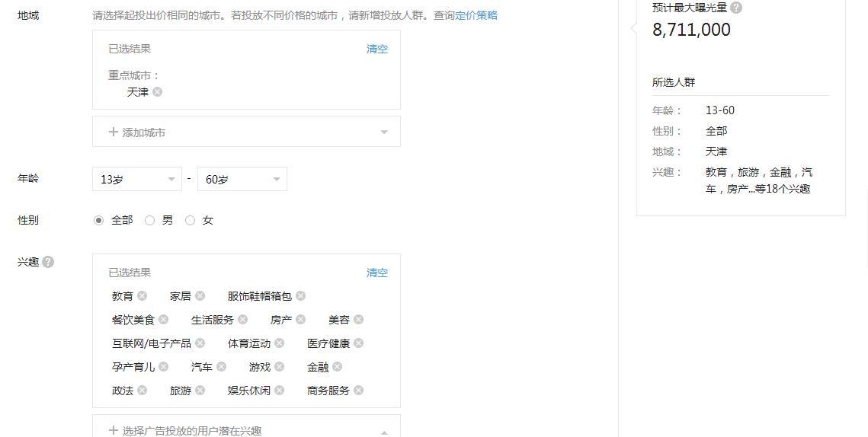The height and width of the screenshot is (437, 868).
Task: Remove the 娱乐休闲 interest tag
Action: coord(279,391)
